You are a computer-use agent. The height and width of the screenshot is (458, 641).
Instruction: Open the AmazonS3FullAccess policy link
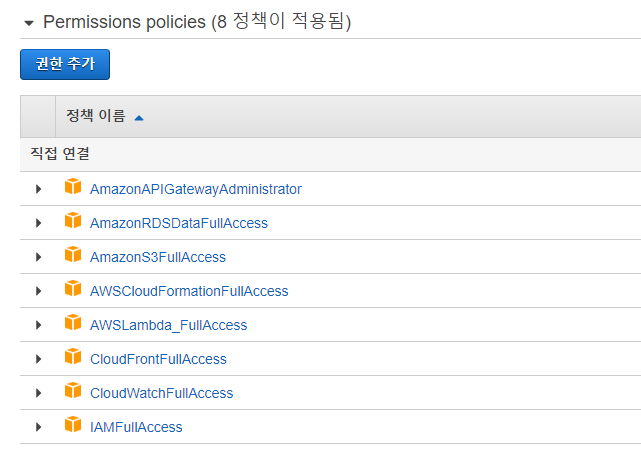pos(158,257)
